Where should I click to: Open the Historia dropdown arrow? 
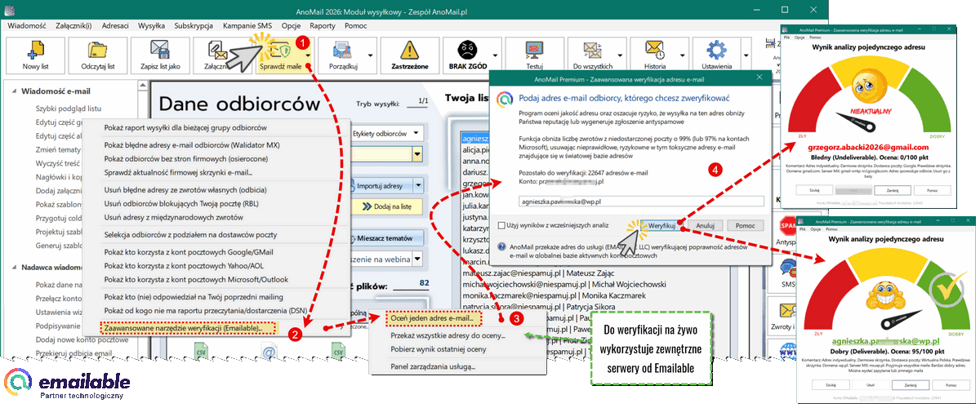tap(684, 57)
